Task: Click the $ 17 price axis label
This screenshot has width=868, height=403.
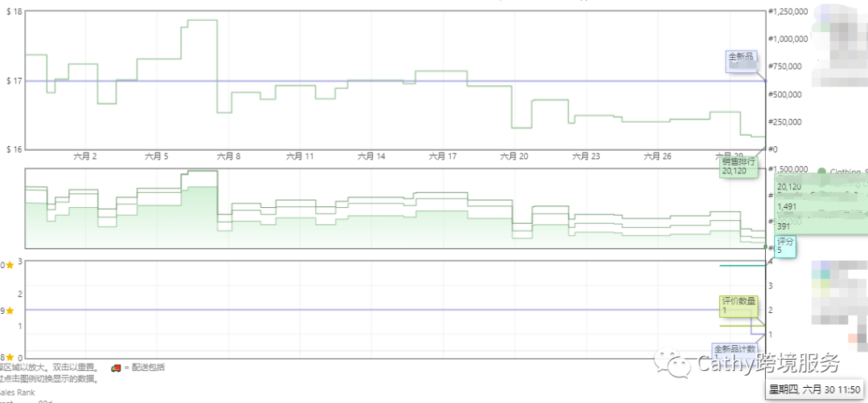Action: pyautogui.click(x=14, y=81)
